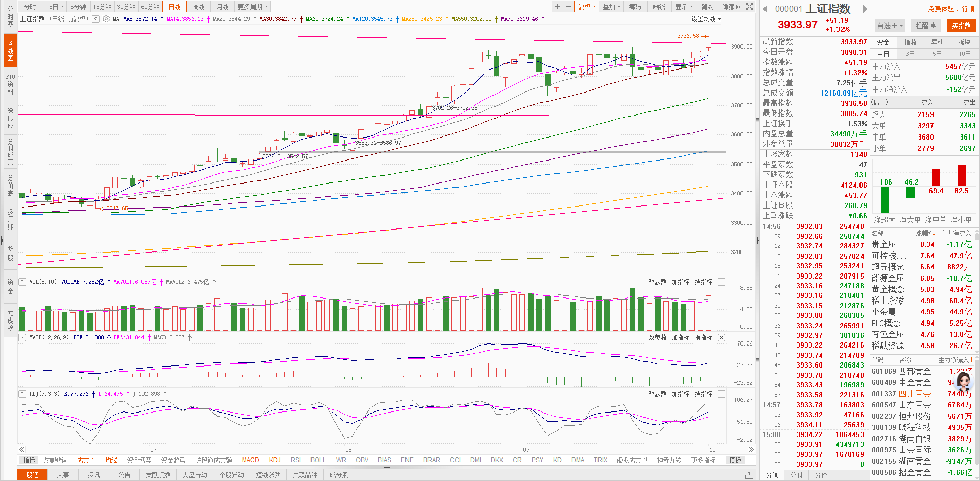980x481 pixels.
Task: Toggle the MACD indicator on
Action: click(250, 460)
